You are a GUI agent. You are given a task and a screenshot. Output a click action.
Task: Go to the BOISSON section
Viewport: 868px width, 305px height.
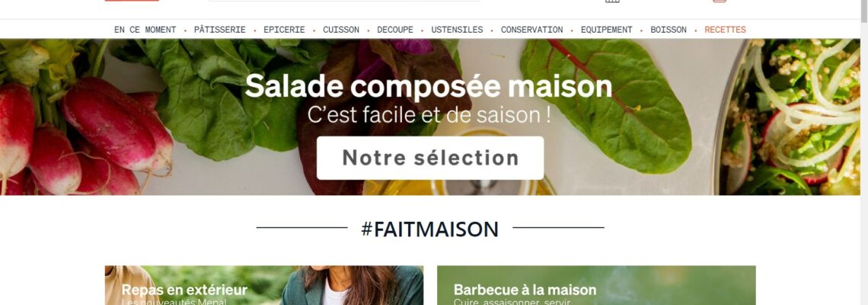coord(669,30)
